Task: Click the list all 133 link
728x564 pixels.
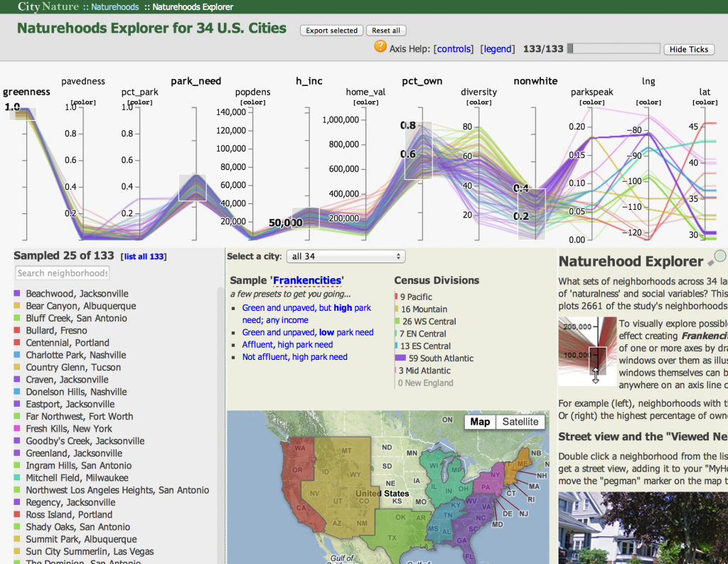Action: [x=144, y=257]
